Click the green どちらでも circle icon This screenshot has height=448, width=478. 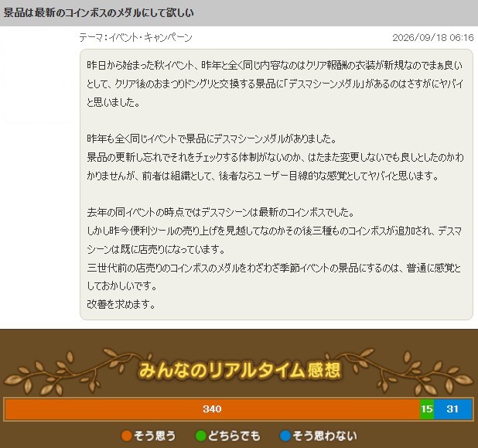tap(200, 436)
